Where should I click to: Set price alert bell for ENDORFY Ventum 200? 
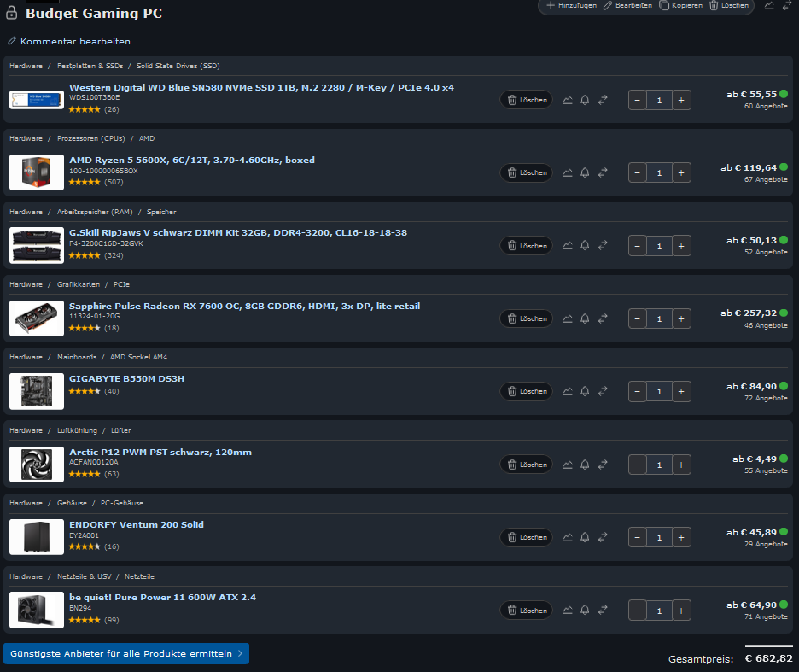coord(585,537)
